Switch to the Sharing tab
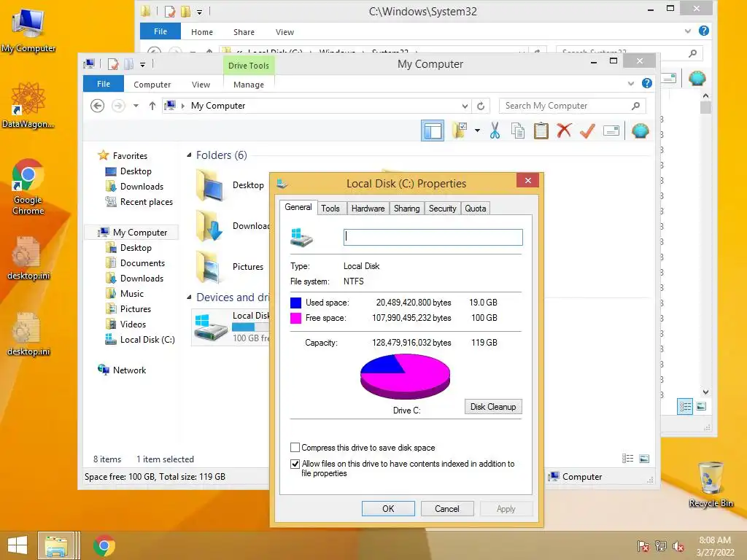Screen dimensions: 747x560 pos(407,209)
